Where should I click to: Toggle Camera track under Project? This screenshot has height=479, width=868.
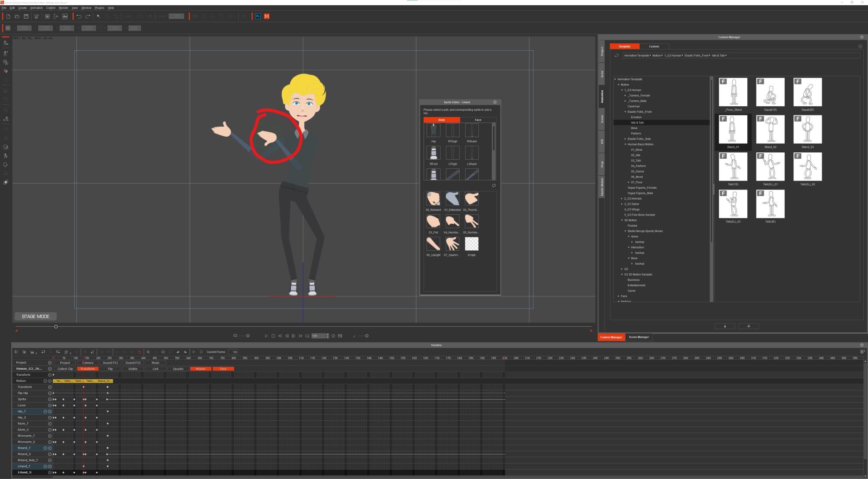88,363
